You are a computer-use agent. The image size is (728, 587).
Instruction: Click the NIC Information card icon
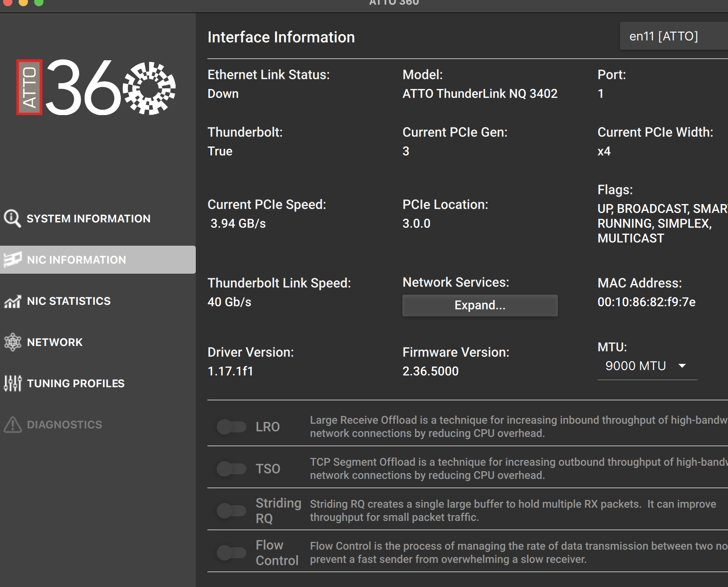pyautogui.click(x=12, y=259)
